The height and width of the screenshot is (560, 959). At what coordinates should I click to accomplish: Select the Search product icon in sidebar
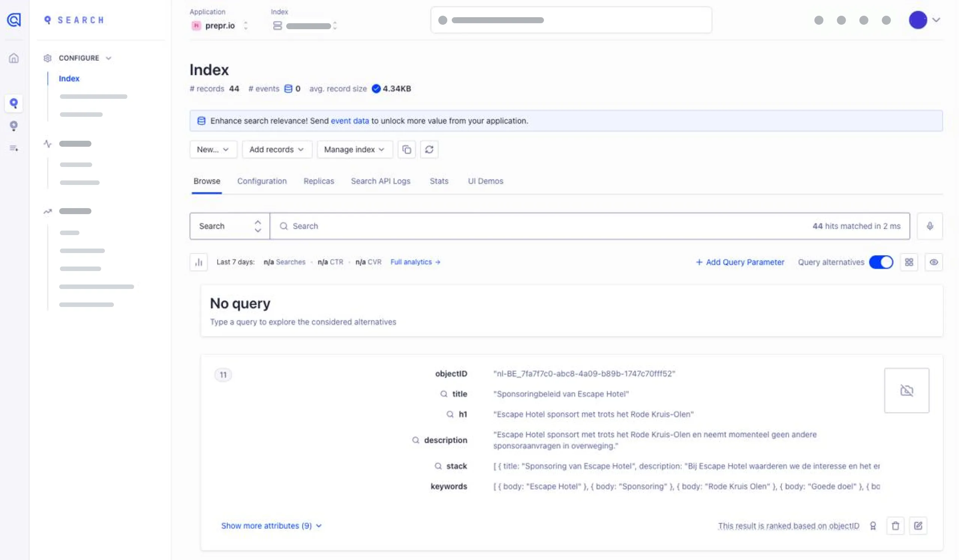coord(14,103)
